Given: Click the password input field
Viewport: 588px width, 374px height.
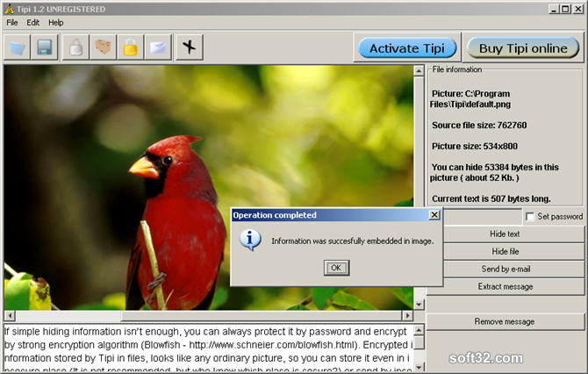Looking at the screenshot, I should (x=483, y=217).
